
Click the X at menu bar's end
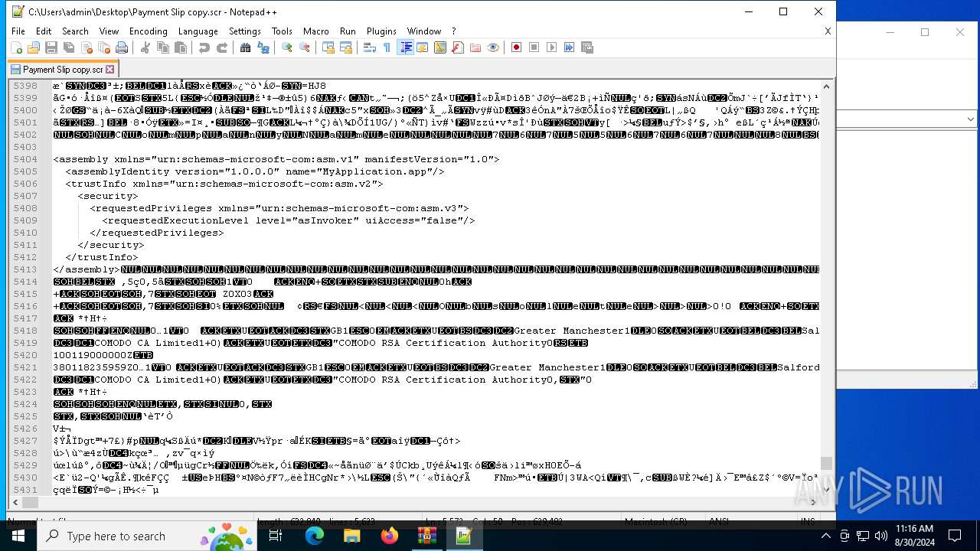coord(828,31)
